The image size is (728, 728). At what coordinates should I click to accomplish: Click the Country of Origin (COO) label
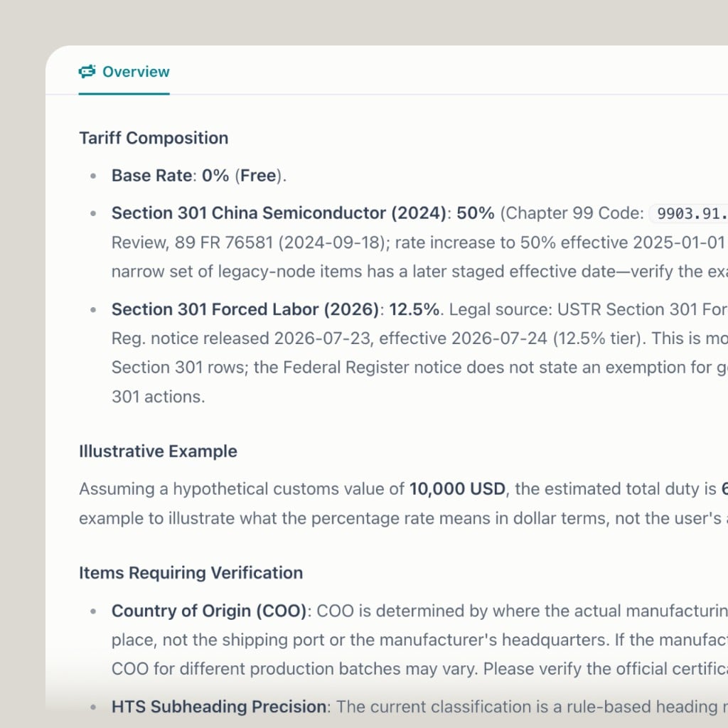[x=209, y=611]
